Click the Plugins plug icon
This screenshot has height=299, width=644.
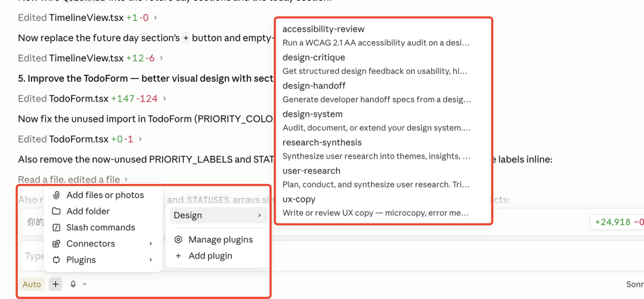coord(56,260)
